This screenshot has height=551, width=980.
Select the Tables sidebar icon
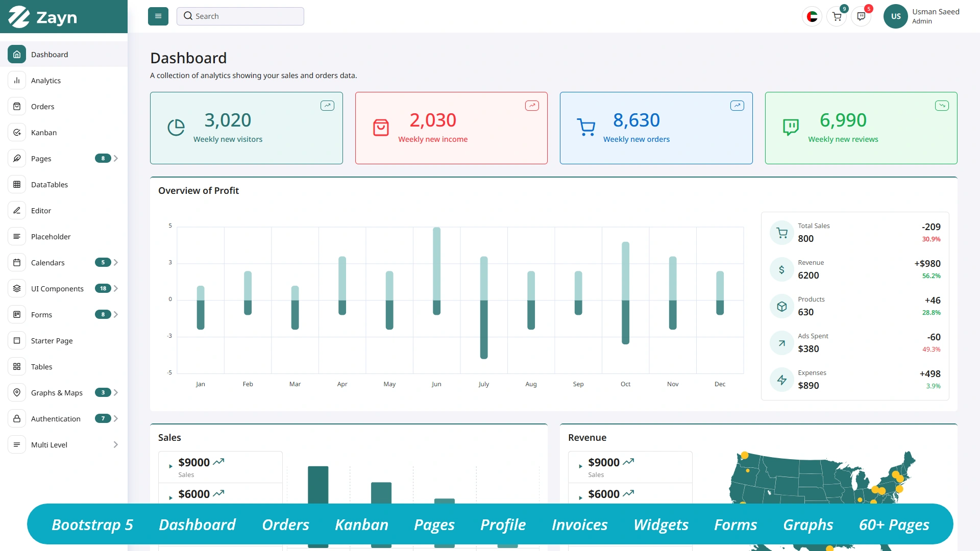tap(17, 366)
